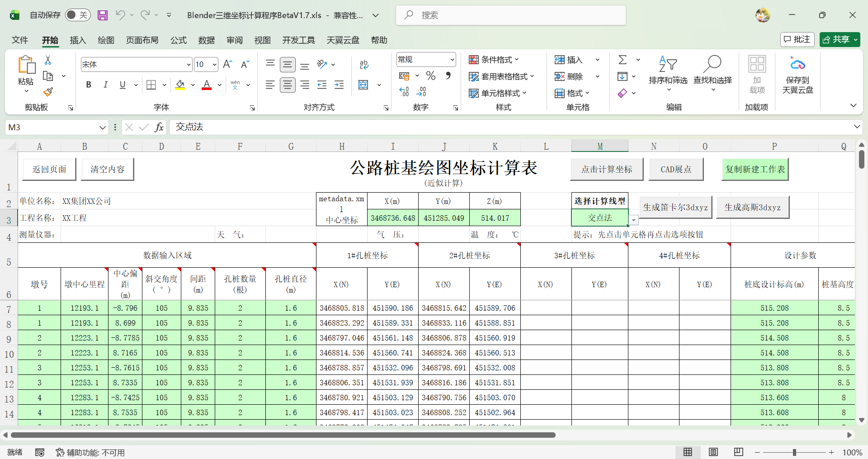The height and width of the screenshot is (459, 868).
Task: Click the Percent Style icon
Action: pos(431,76)
